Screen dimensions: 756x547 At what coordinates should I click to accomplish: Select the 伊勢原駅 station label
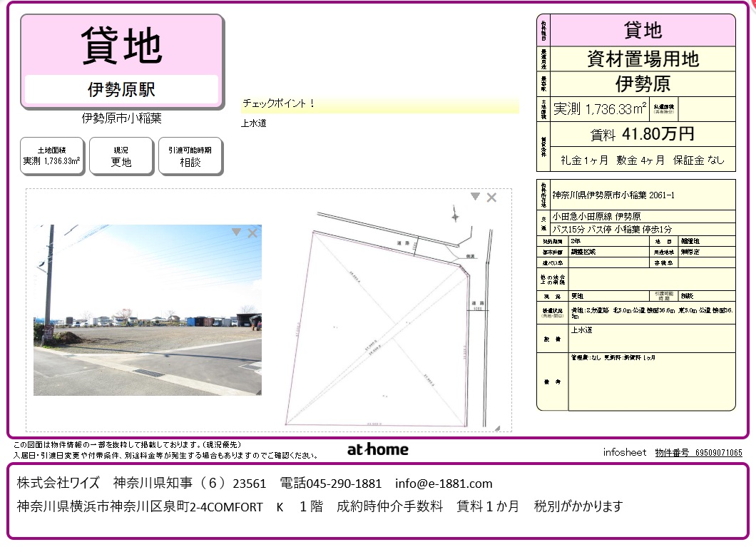click(121, 89)
